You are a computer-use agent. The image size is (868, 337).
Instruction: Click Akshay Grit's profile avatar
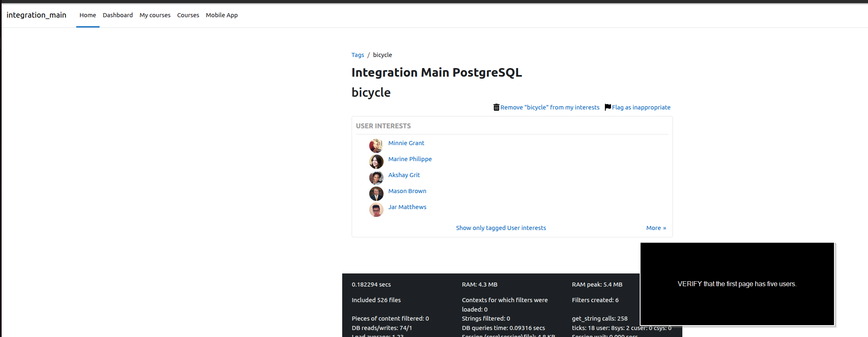pyautogui.click(x=376, y=178)
